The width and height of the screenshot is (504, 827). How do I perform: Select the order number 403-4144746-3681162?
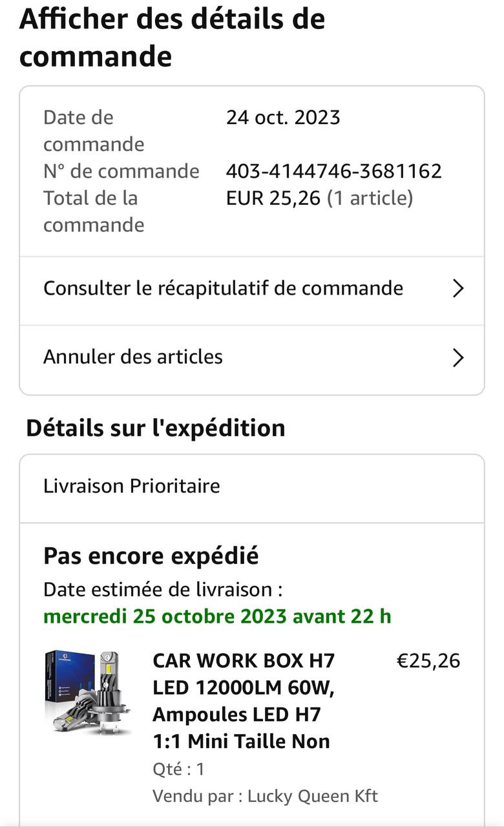click(333, 171)
